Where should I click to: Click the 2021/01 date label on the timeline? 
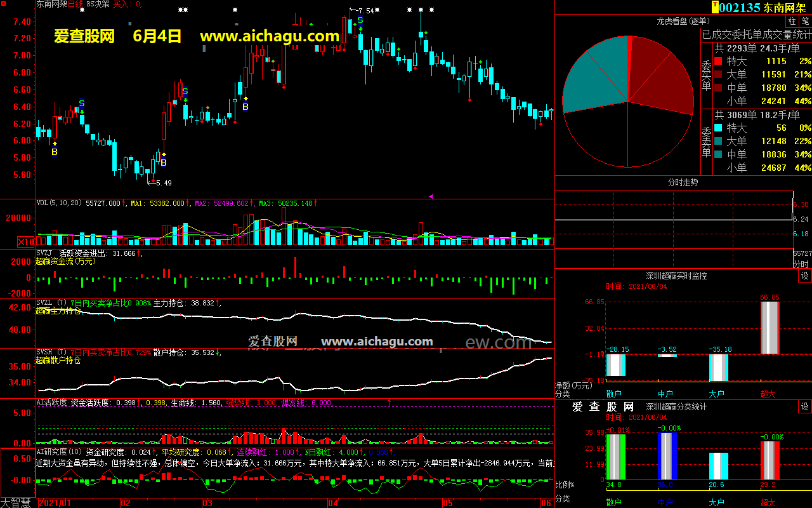point(55,503)
